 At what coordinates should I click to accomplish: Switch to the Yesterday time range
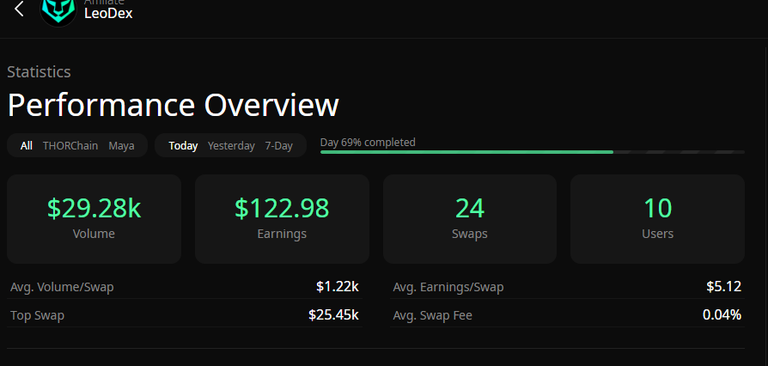click(231, 146)
